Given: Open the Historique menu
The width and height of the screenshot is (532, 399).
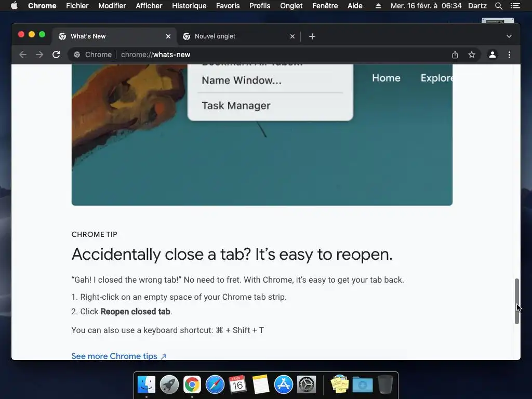Looking at the screenshot, I should [x=189, y=6].
